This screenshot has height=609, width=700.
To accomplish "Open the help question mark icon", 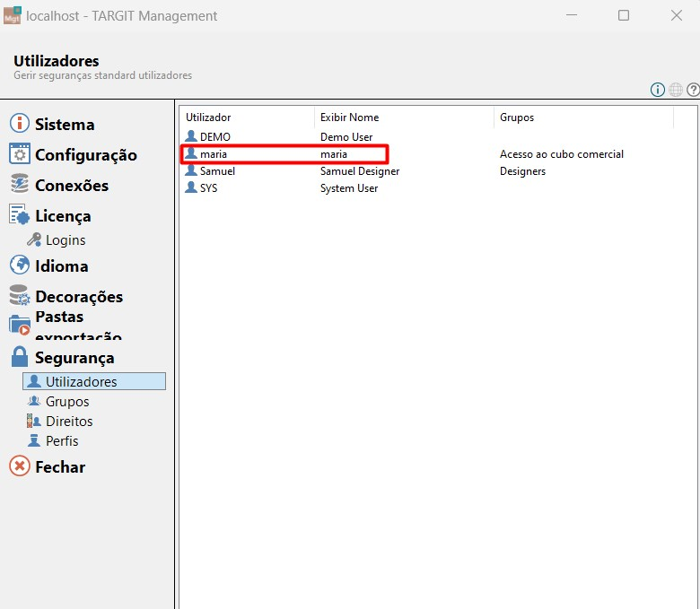I will 694,90.
